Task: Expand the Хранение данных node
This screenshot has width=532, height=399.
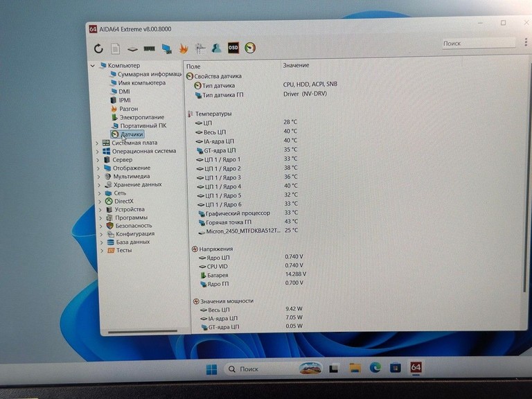Action: click(x=99, y=185)
